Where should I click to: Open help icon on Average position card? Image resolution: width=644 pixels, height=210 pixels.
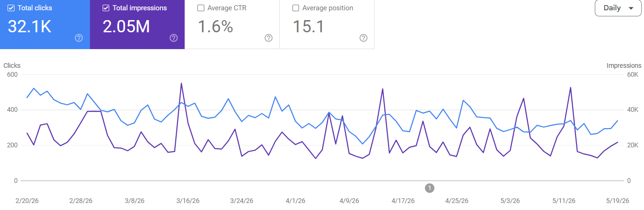click(x=363, y=38)
